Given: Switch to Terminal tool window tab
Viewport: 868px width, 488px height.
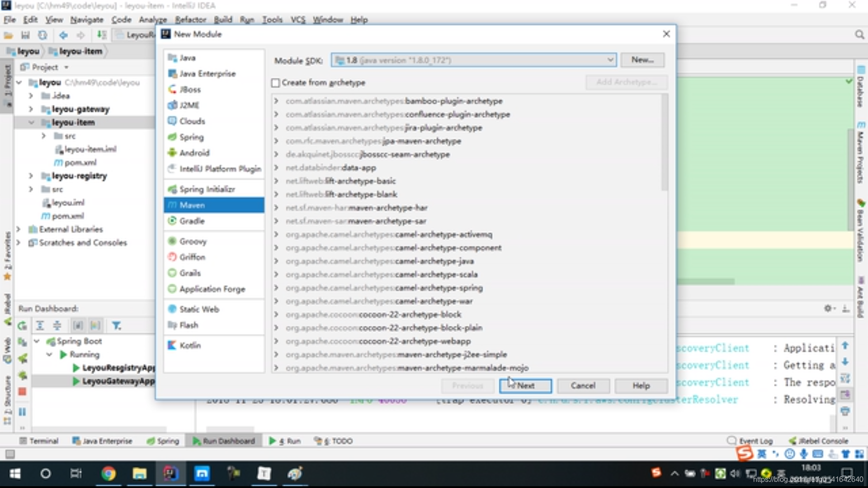Looking at the screenshot, I should tap(39, 441).
